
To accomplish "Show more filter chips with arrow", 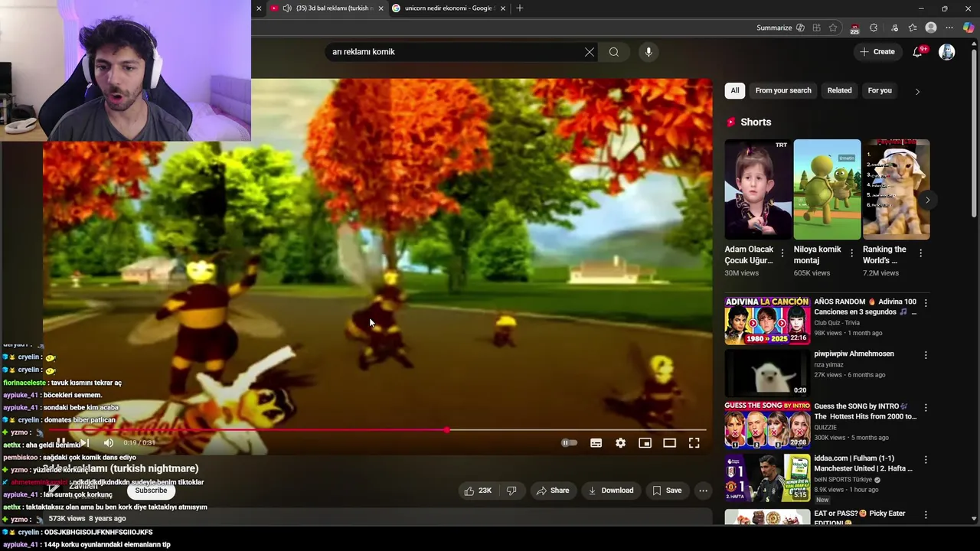I will coord(917,91).
